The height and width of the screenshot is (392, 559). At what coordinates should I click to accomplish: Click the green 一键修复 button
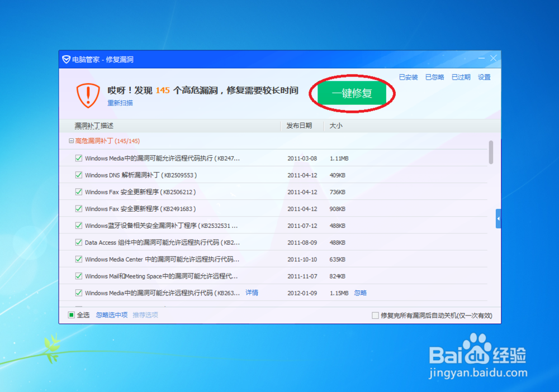(x=352, y=93)
